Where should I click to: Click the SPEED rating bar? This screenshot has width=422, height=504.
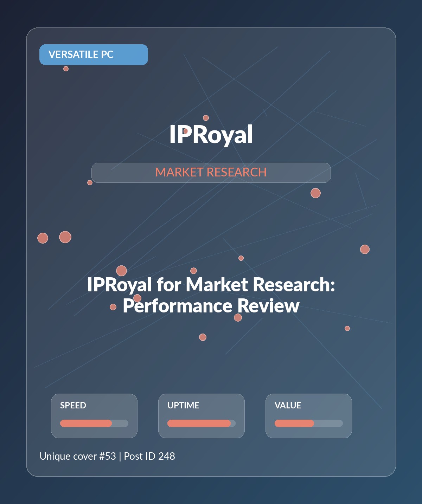coord(94,423)
